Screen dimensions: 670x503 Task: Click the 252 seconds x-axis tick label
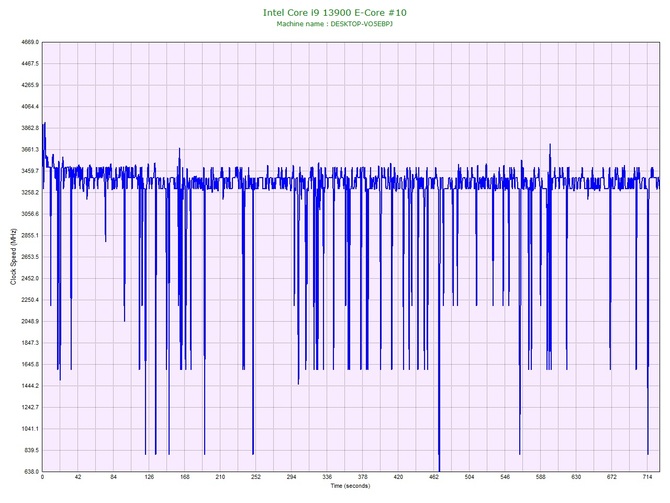tap(256, 477)
